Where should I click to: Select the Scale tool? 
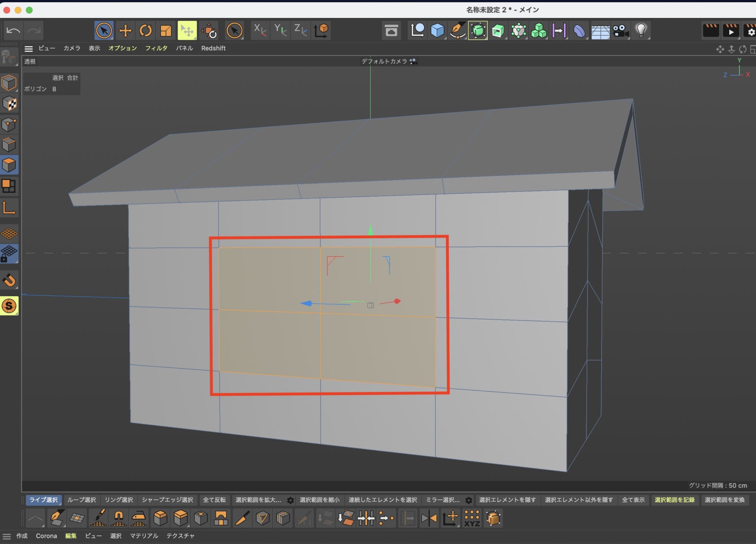tap(166, 31)
